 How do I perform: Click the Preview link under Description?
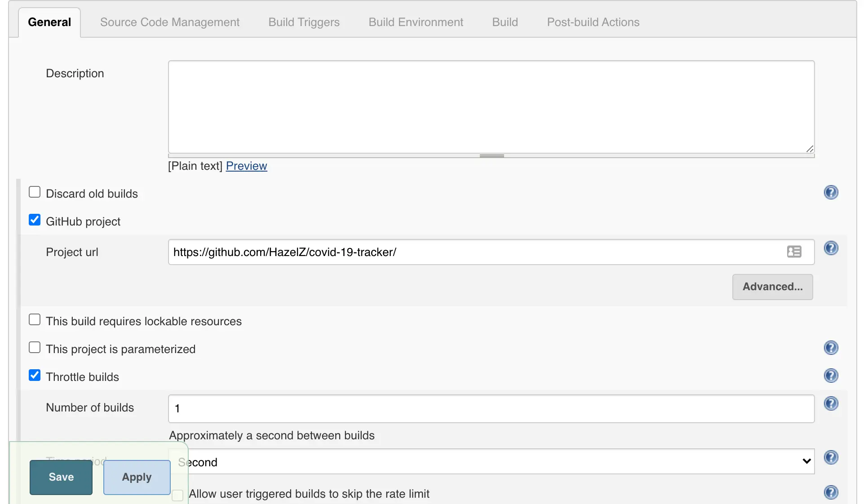(x=246, y=166)
